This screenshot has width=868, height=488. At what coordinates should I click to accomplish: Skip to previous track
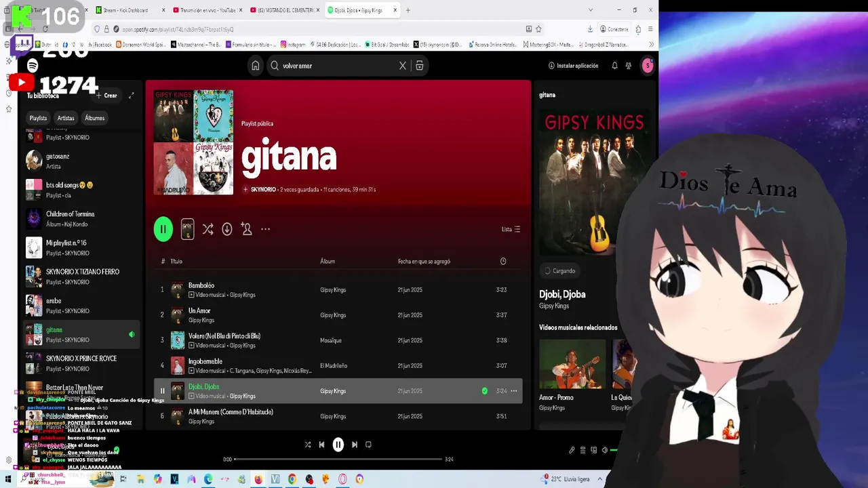pos(322,445)
